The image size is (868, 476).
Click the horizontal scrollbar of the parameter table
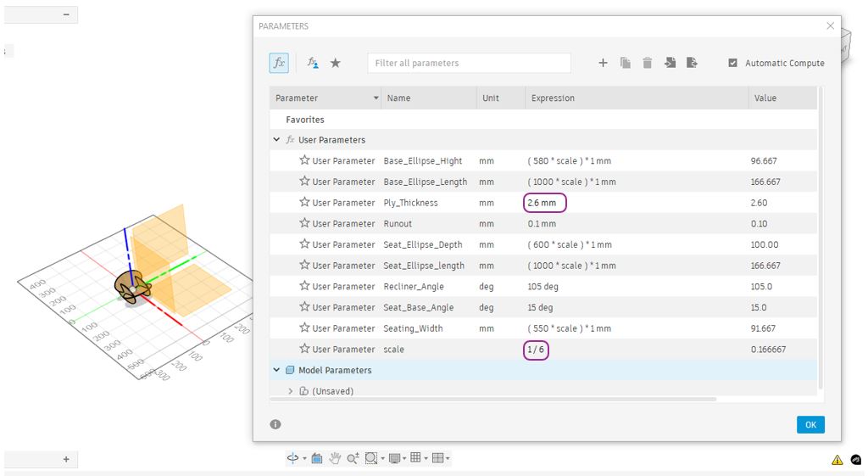pyautogui.click(x=492, y=399)
